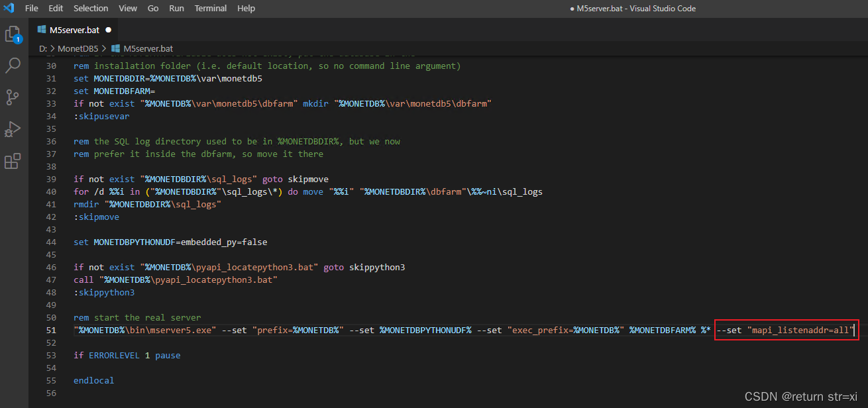This screenshot has height=408, width=868.
Task: Open the Source Control view
Action: pyautogui.click(x=13, y=97)
